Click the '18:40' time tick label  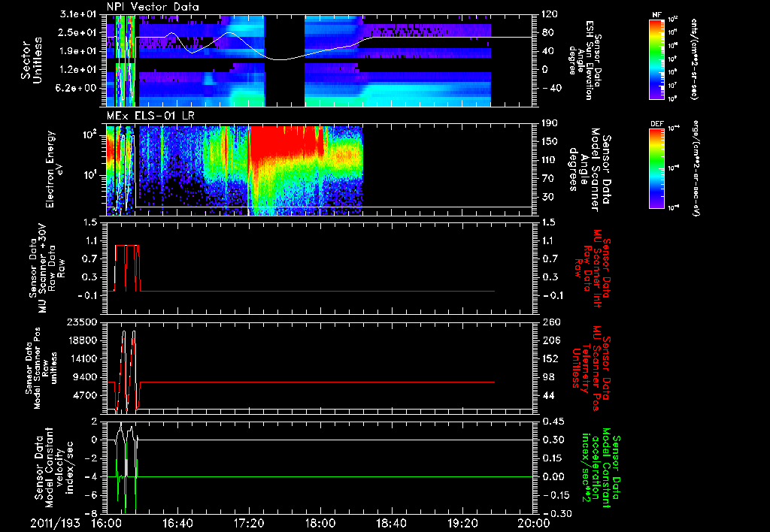(x=391, y=523)
